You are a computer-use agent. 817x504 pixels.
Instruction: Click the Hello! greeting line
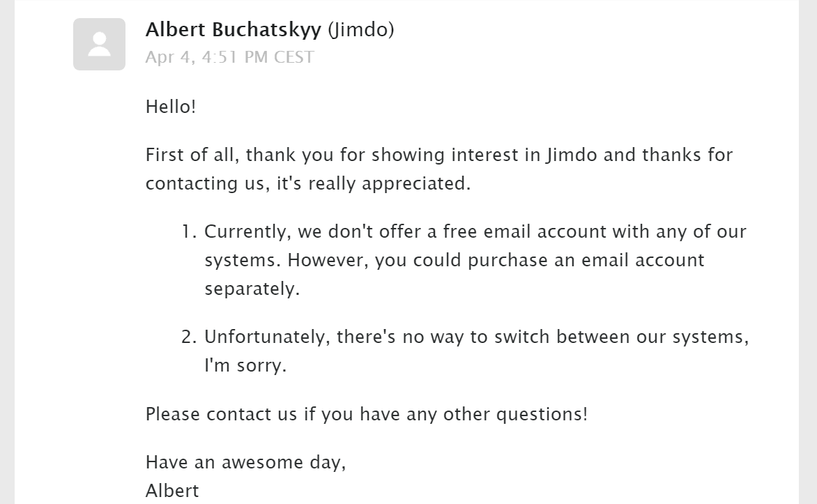(x=170, y=107)
